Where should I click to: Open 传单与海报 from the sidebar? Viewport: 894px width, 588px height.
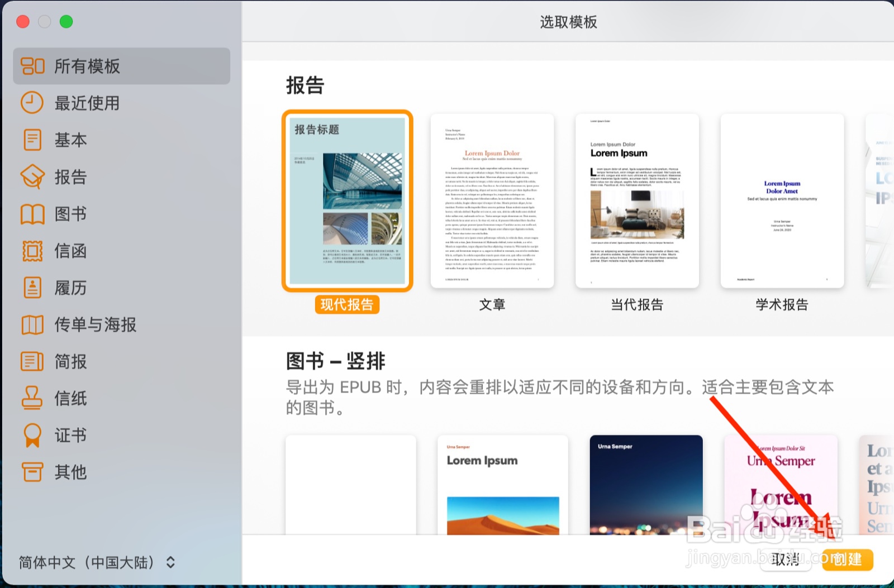coord(32,324)
